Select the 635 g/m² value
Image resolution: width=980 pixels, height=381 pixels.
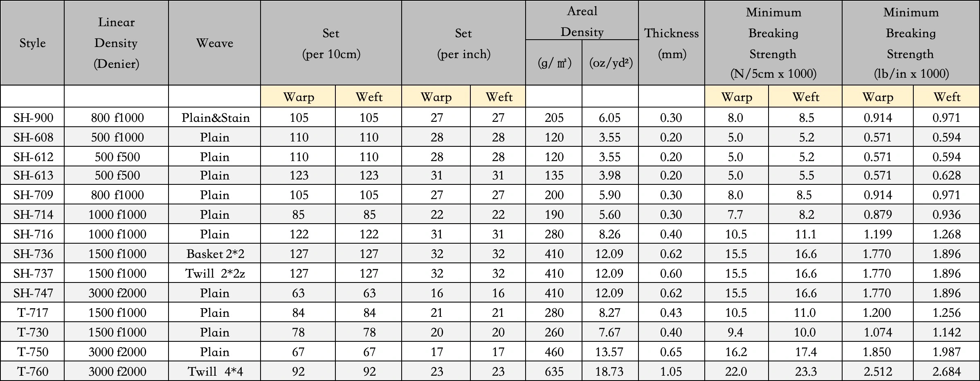point(554,371)
